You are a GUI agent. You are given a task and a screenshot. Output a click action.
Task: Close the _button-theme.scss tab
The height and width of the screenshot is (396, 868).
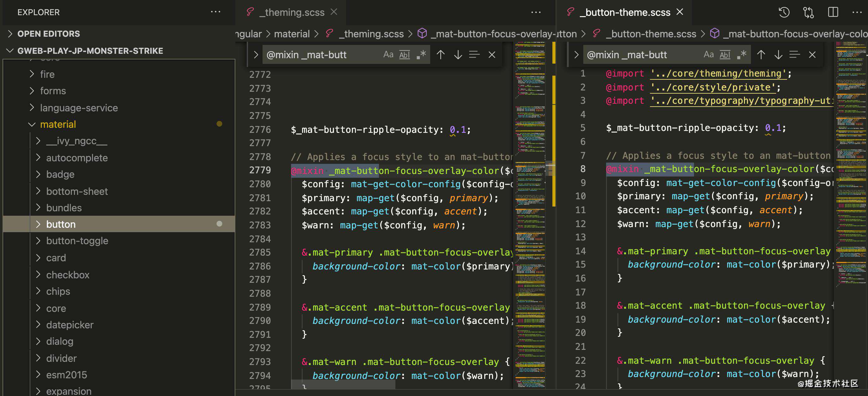(680, 12)
